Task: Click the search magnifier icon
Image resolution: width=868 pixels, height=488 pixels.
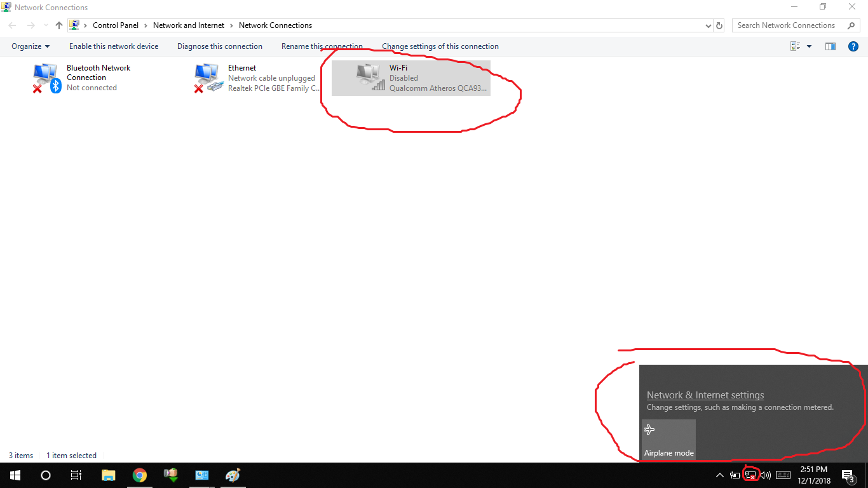Action: coord(851,25)
